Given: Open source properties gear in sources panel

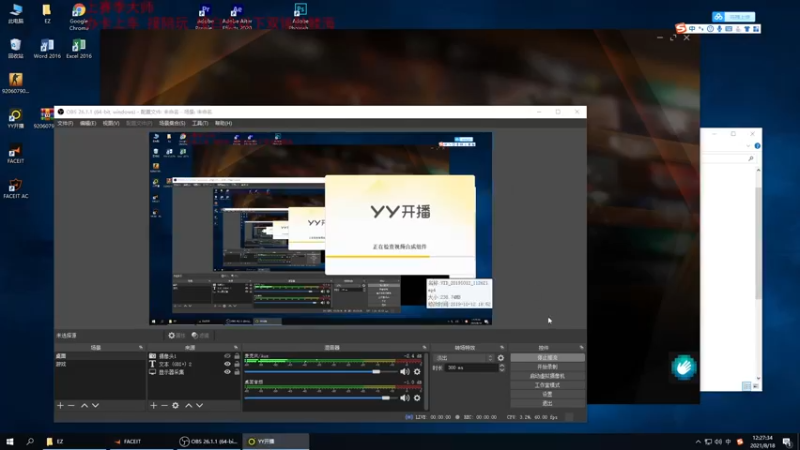Looking at the screenshot, I should (x=176, y=405).
